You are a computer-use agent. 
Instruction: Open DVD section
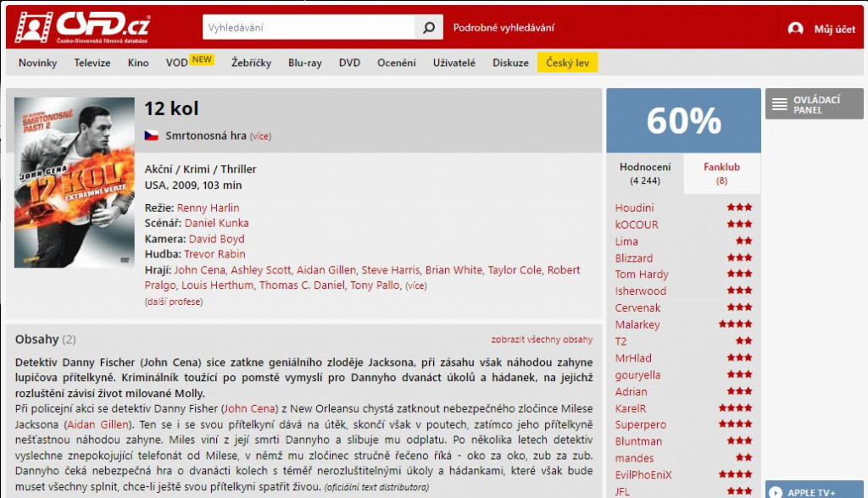tap(349, 63)
